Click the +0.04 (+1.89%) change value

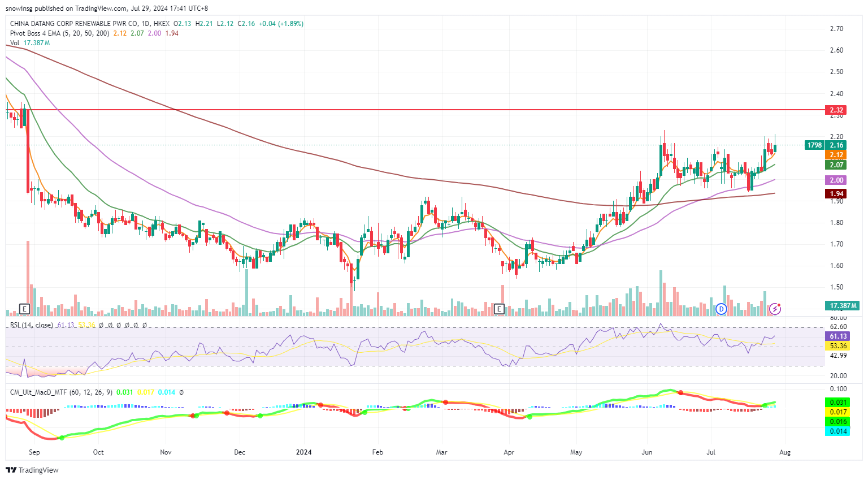(281, 24)
